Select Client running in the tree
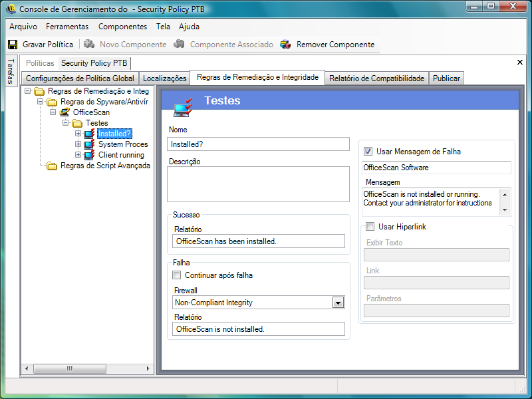The width and height of the screenshot is (532, 399). [x=121, y=155]
